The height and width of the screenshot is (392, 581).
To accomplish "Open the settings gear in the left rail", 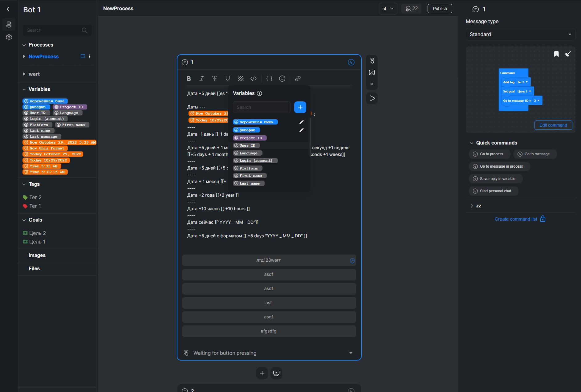I will tap(9, 37).
